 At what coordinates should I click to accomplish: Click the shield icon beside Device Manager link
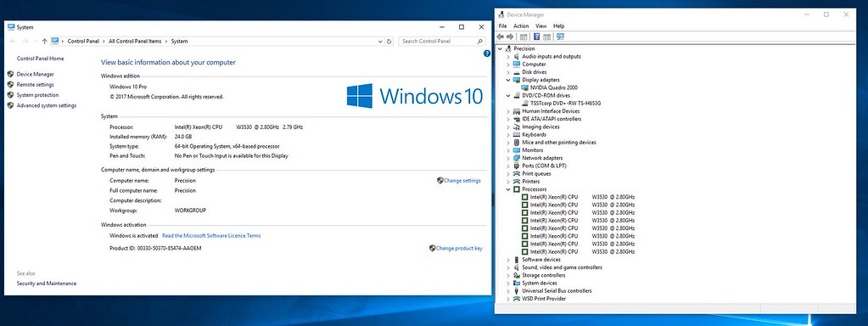pos(10,74)
